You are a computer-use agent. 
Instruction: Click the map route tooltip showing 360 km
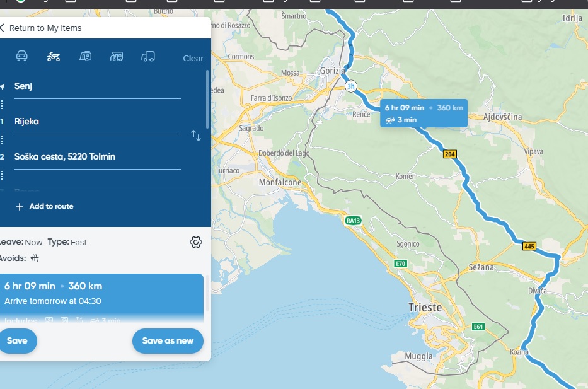pos(424,113)
